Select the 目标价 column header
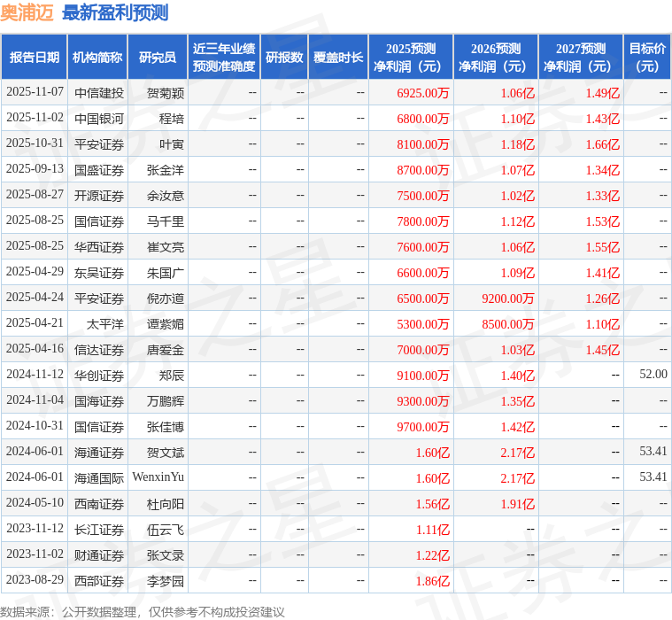Image resolution: width=672 pixels, height=620 pixels. 647,57
